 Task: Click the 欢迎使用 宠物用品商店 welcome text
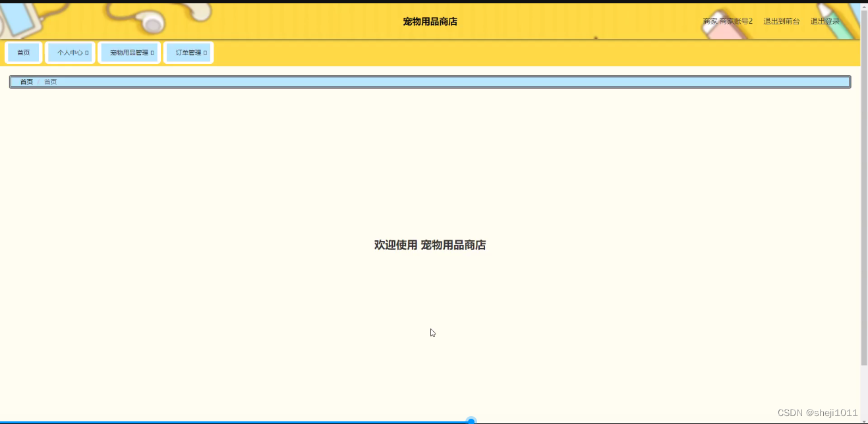tap(430, 244)
